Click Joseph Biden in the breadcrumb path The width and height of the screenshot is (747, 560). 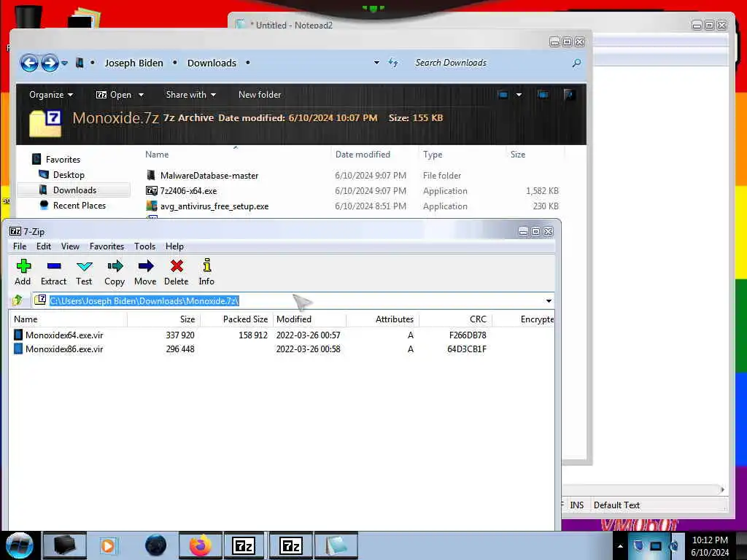(x=134, y=63)
